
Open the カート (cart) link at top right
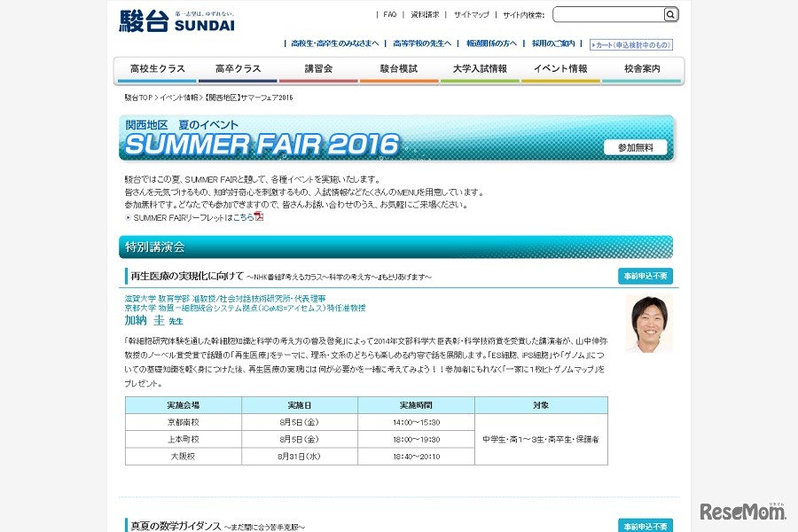tap(630, 43)
